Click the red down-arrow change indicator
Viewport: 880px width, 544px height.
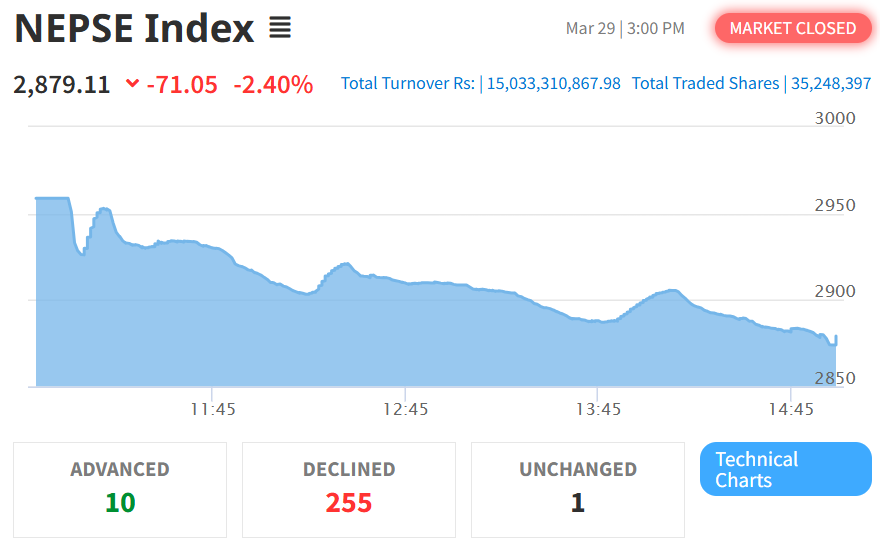pyautogui.click(x=132, y=84)
